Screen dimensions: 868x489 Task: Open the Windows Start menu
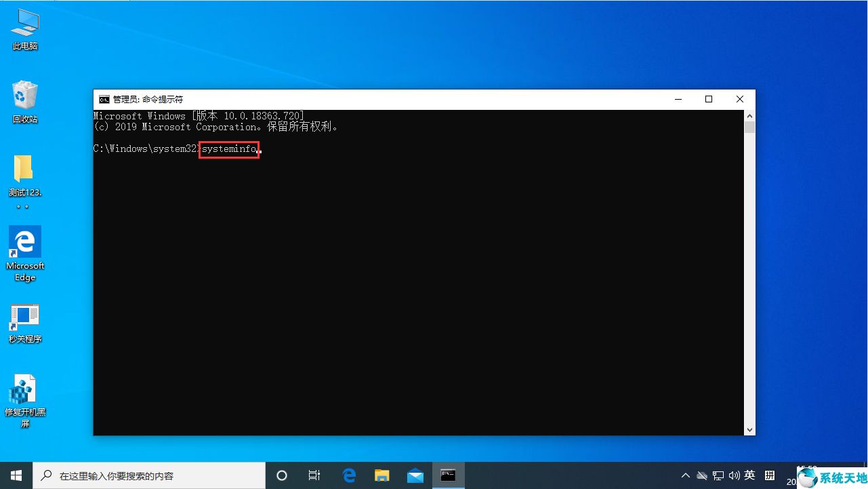point(16,475)
